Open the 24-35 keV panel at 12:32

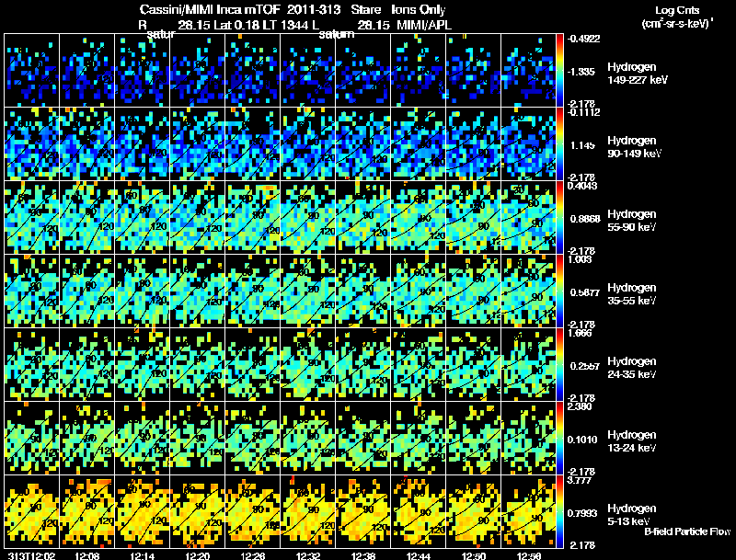pos(308,365)
